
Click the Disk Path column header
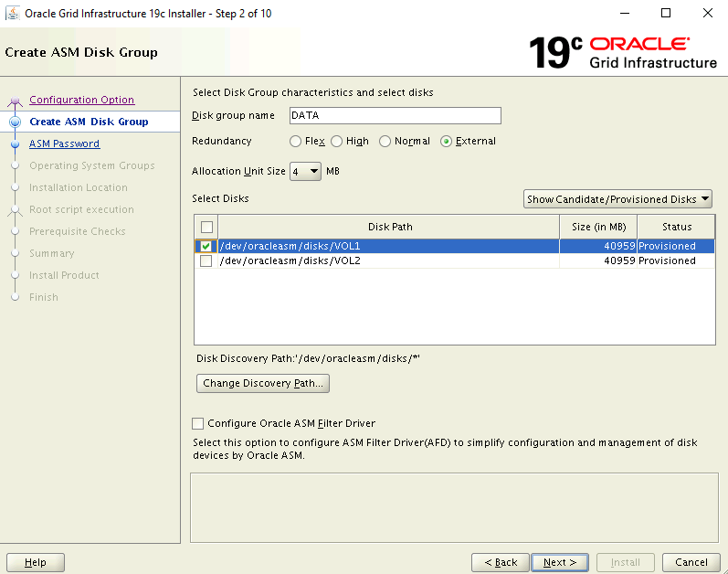389,227
